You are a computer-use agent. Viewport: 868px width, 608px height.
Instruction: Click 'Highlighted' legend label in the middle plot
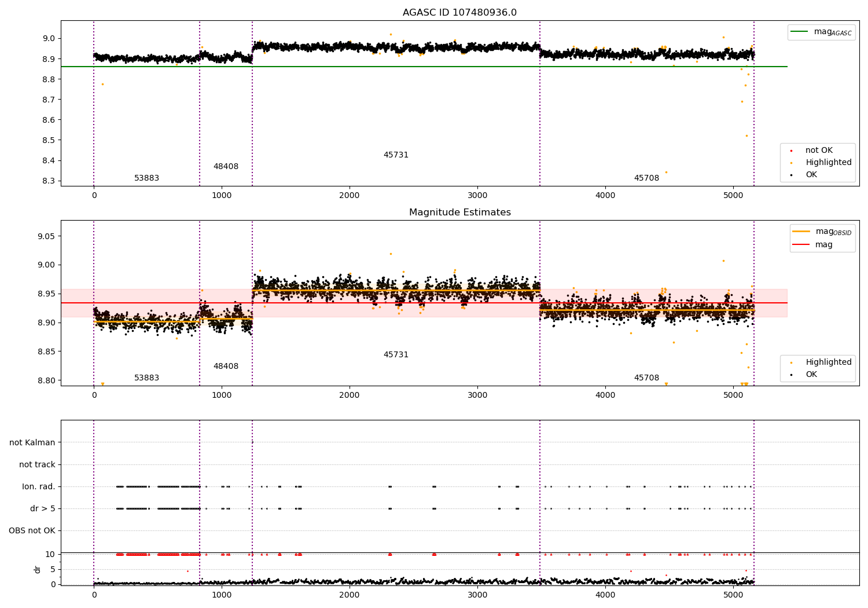point(829,362)
